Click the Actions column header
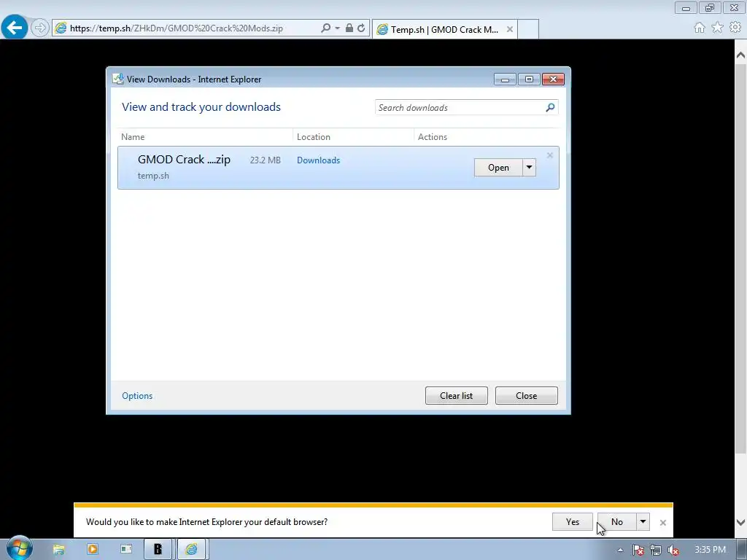 (433, 136)
